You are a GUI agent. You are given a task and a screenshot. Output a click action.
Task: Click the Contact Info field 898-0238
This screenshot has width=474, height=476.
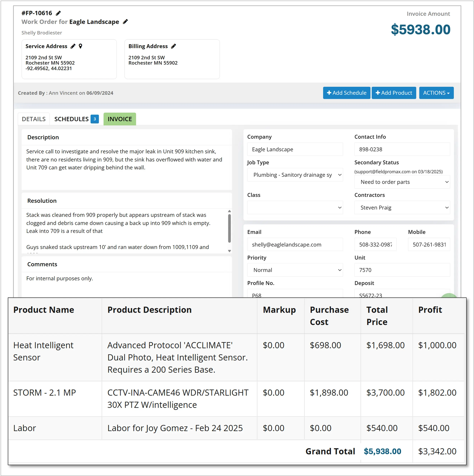402,149
